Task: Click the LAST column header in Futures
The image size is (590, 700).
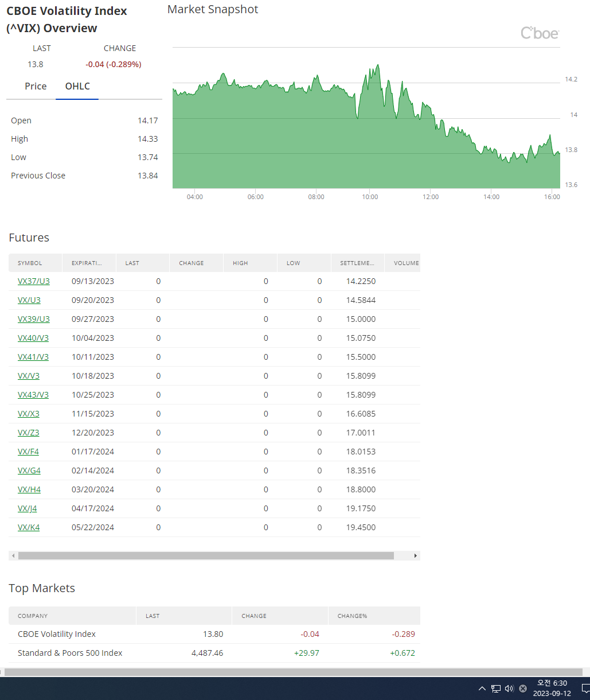Action: tap(143, 263)
